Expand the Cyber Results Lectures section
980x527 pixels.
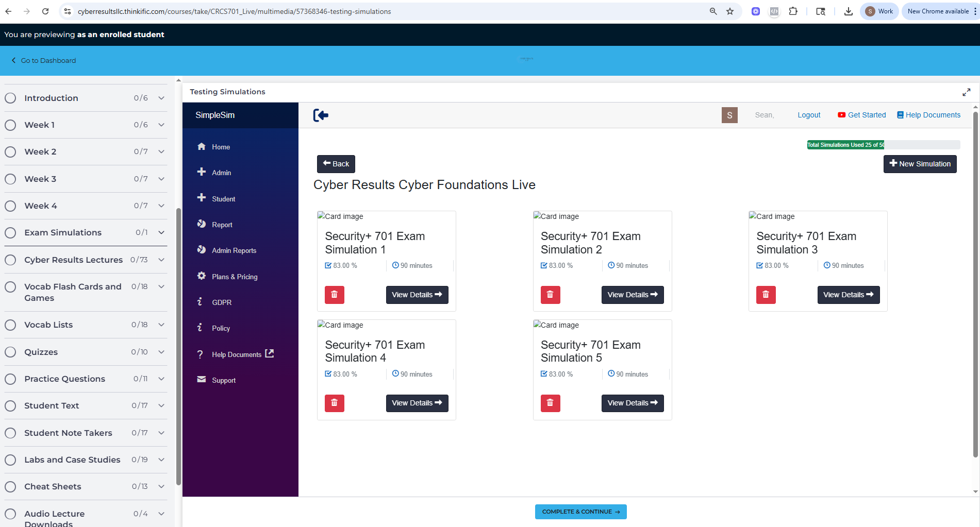161,260
